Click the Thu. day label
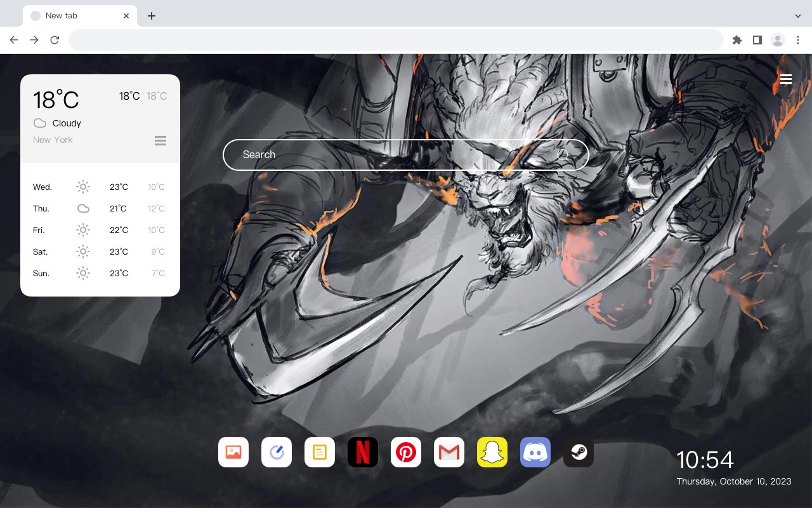 (x=41, y=208)
